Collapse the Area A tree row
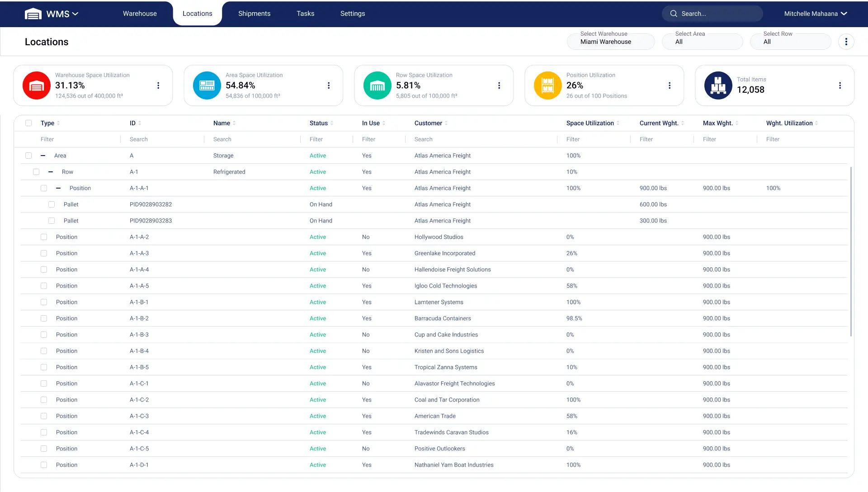 pyautogui.click(x=43, y=155)
